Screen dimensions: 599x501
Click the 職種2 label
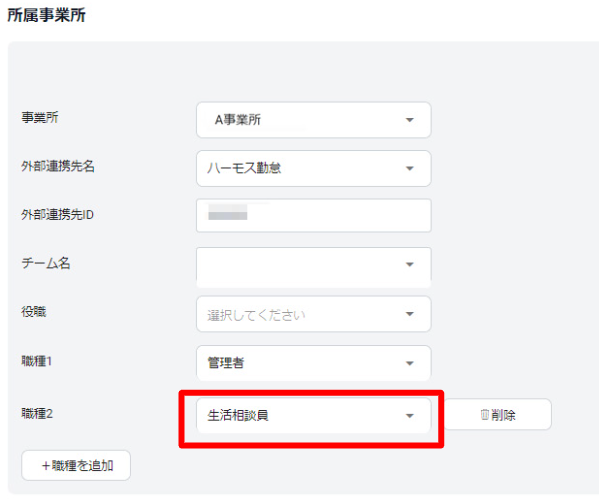click(37, 413)
